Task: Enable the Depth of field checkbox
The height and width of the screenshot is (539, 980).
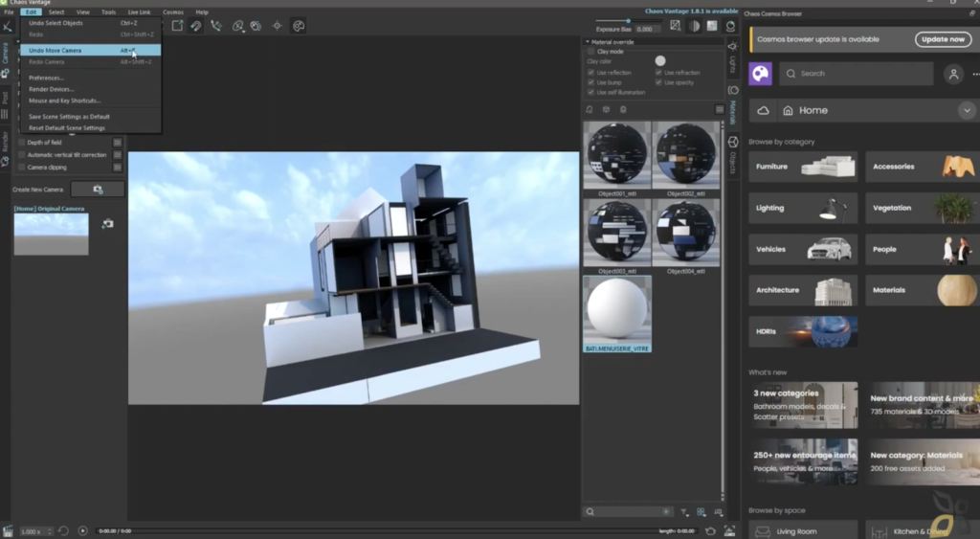Action: pos(22,143)
